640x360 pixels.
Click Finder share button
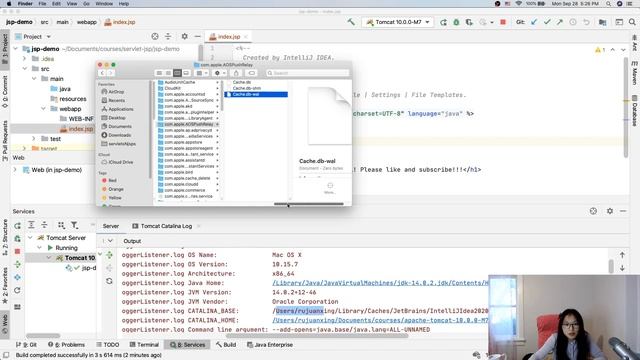(x=236, y=73)
